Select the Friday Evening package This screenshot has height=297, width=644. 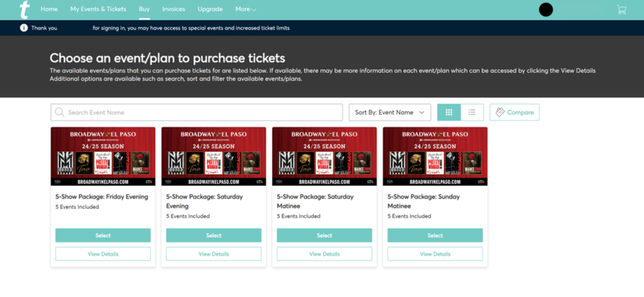(103, 235)
